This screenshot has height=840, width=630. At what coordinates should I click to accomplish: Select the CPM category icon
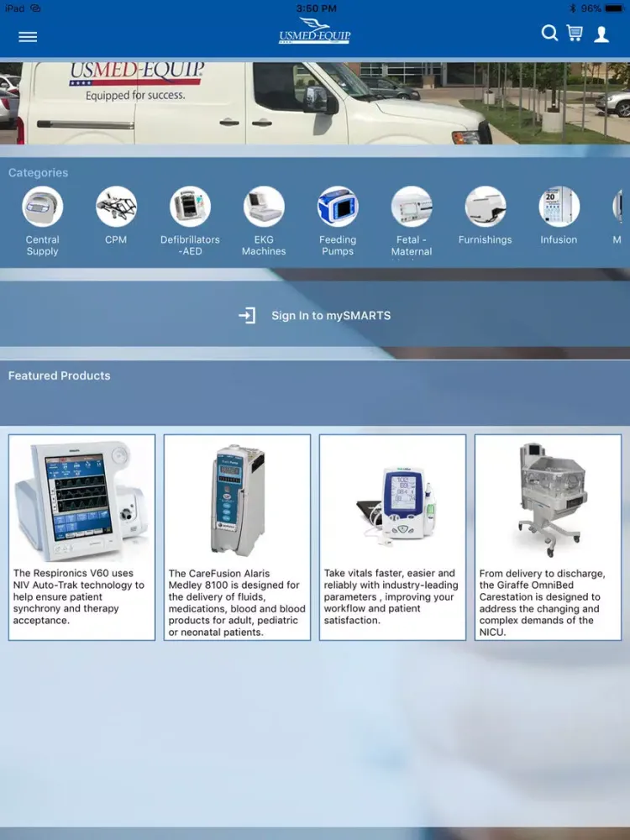tap(116, 207)
